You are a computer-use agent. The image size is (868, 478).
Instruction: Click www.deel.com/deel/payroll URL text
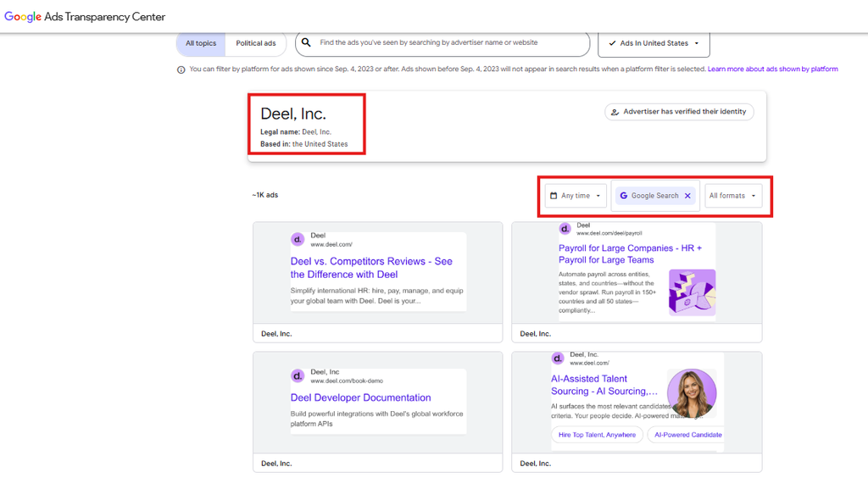click(x=609, y=233)
